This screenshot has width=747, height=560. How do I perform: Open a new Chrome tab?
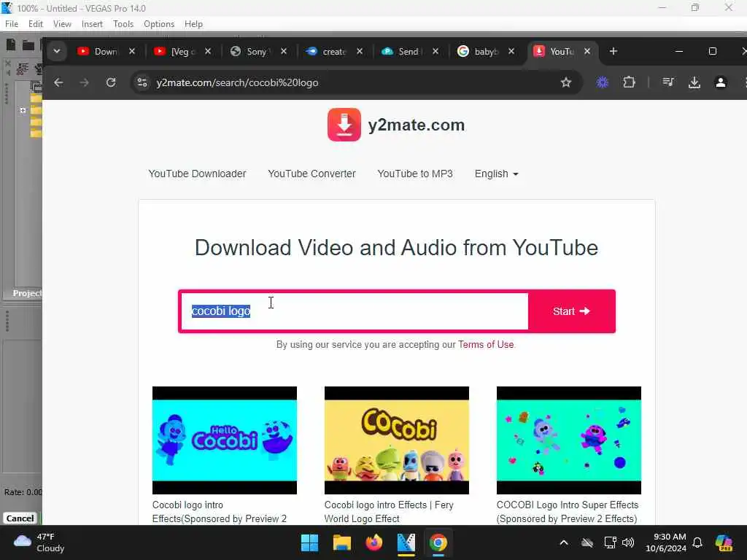[613, 51]
